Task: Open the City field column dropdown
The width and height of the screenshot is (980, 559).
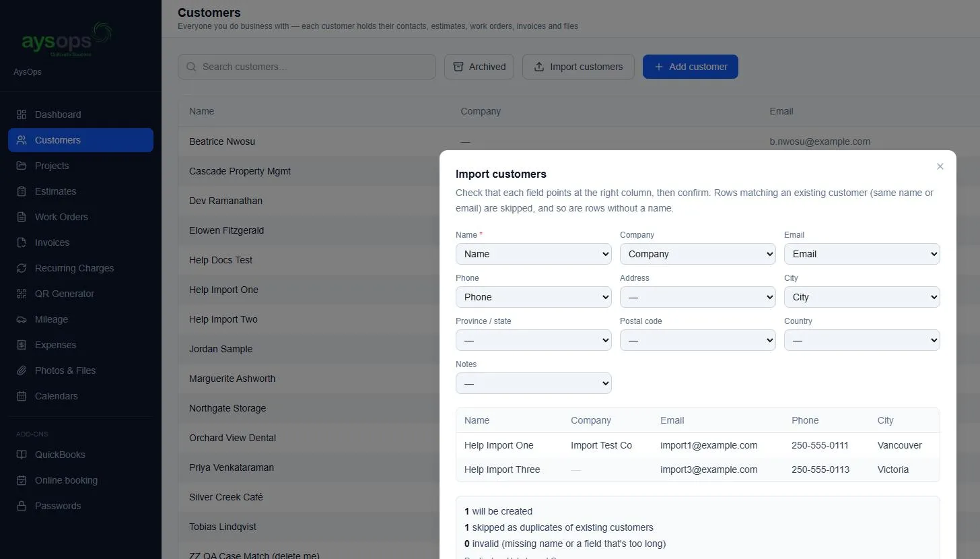Action: click(862, 297)
